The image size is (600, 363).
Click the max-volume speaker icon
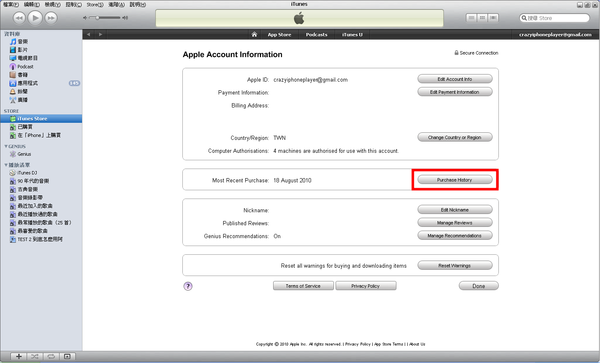click(125, 18)
